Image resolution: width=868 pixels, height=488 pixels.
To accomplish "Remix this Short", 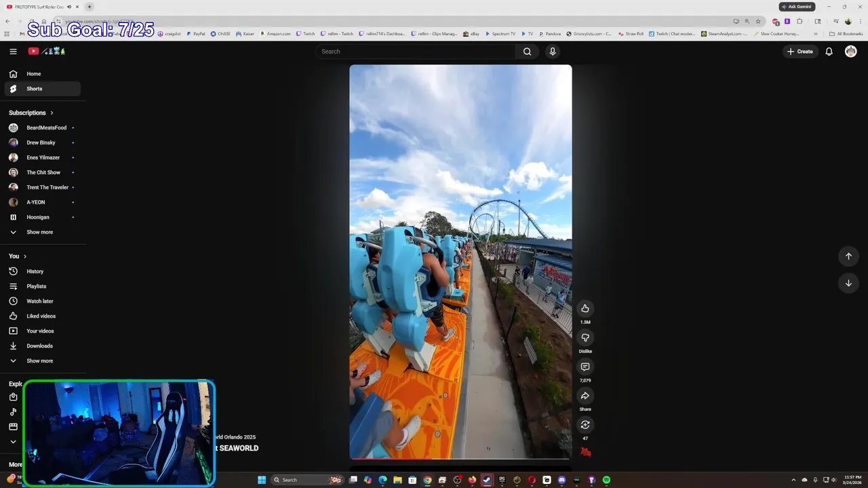I will tap(585, 425).
